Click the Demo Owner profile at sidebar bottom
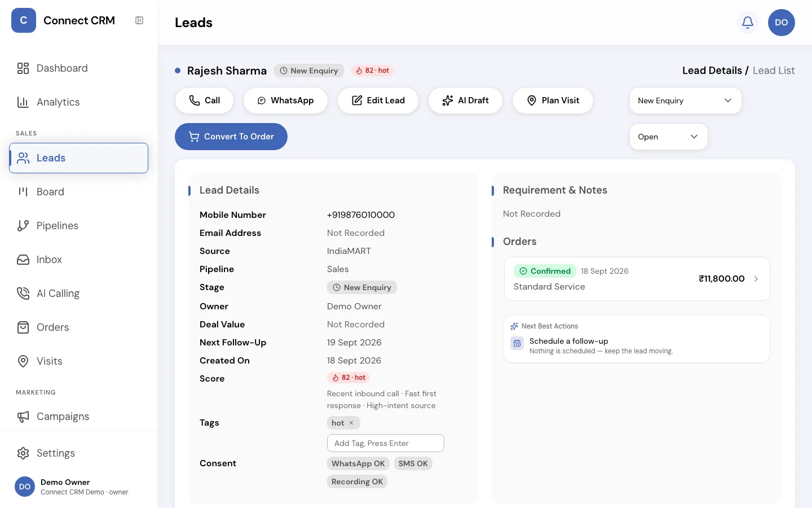Screen dimensions: 812x508 (x=78, y=487)
